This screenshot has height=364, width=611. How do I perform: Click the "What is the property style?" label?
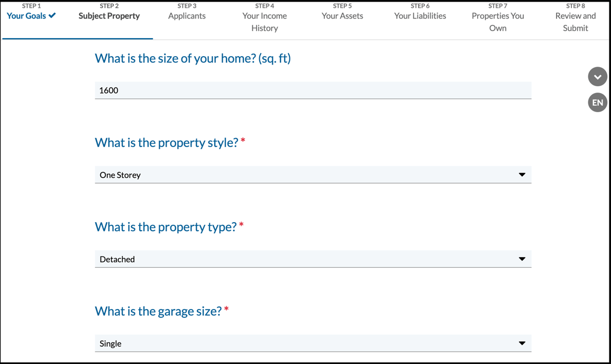(166, 143)
